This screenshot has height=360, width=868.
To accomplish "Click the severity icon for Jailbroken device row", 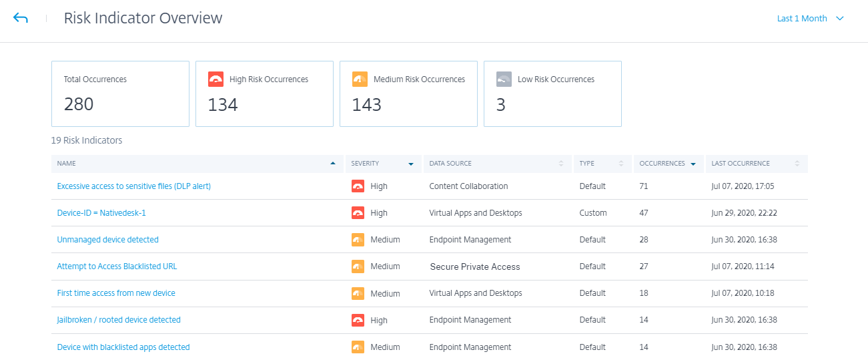I will point(358,320).
